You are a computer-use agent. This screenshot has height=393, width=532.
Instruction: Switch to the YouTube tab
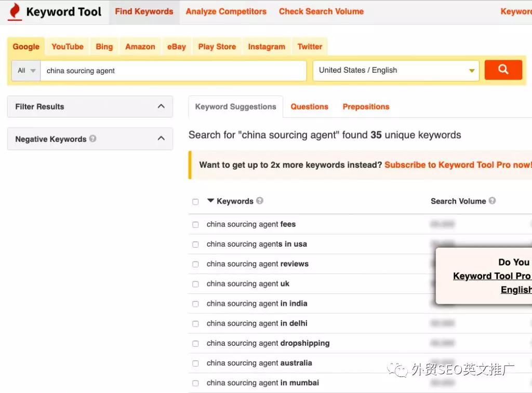68,47
